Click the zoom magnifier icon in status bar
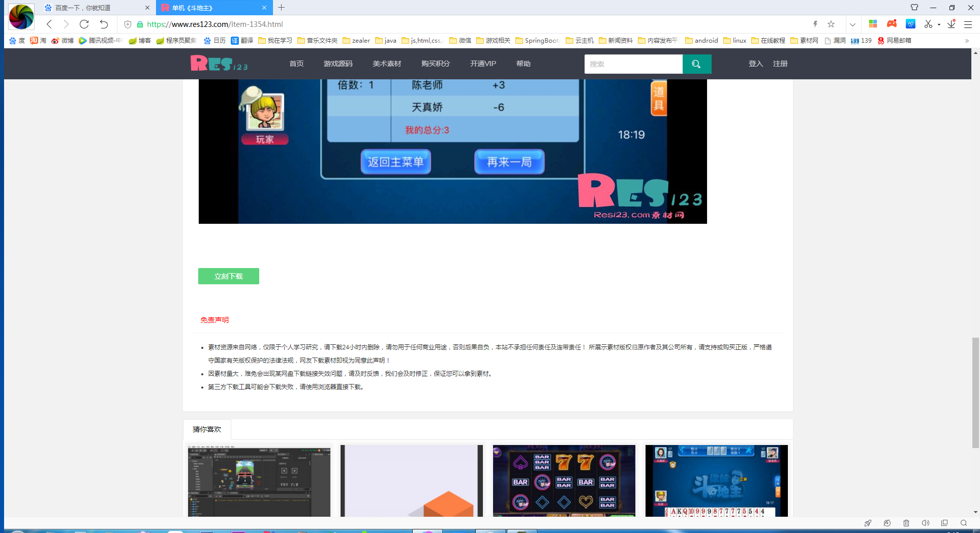Screen dimensions: 980x533 pos(964,523)
